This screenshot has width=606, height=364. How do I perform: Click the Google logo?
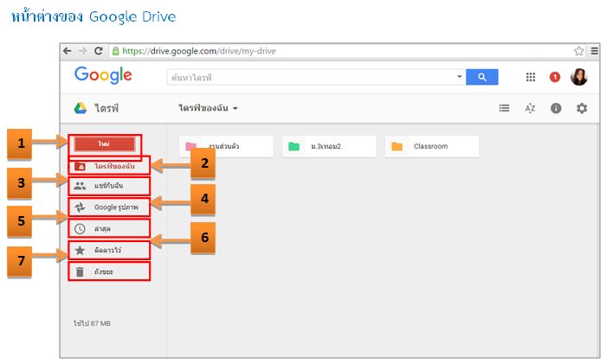(103, 75)
